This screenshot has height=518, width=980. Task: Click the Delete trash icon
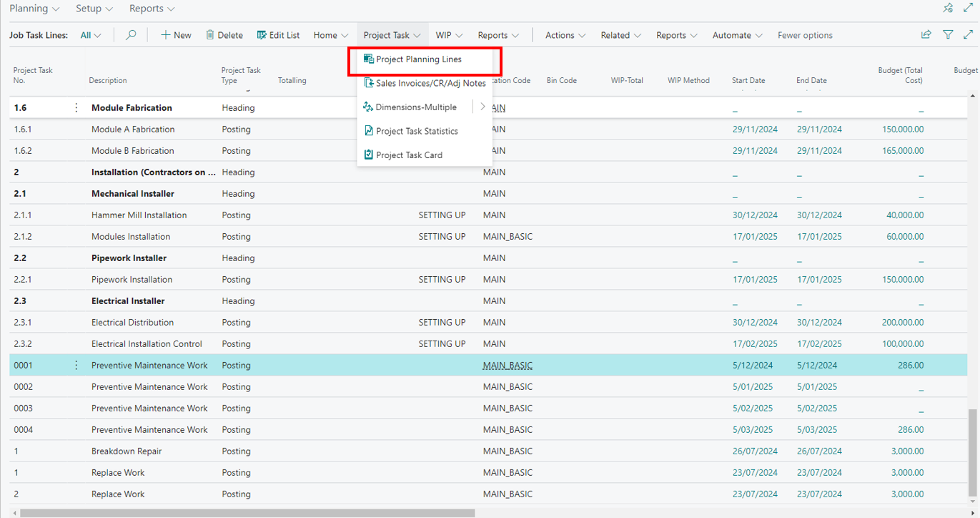click(x=210, y=35)
